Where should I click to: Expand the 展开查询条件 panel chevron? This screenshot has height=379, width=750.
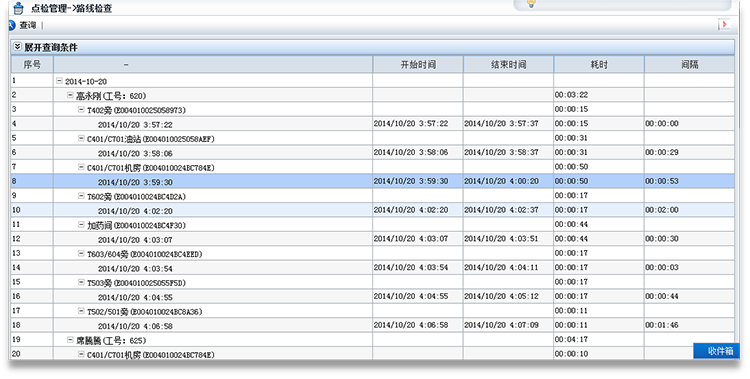click(18, 46)
